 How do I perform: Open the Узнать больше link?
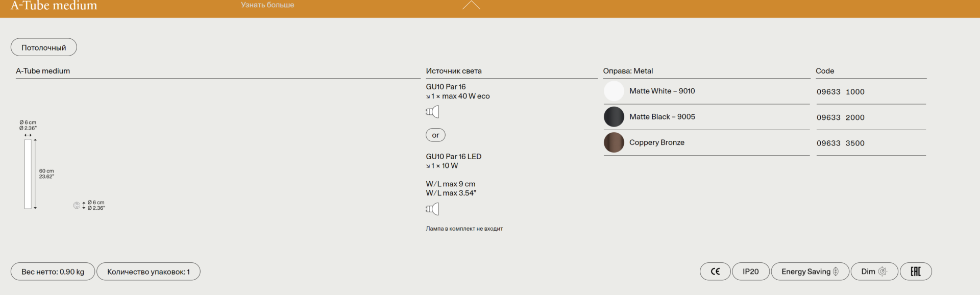(x=267, y=5)
